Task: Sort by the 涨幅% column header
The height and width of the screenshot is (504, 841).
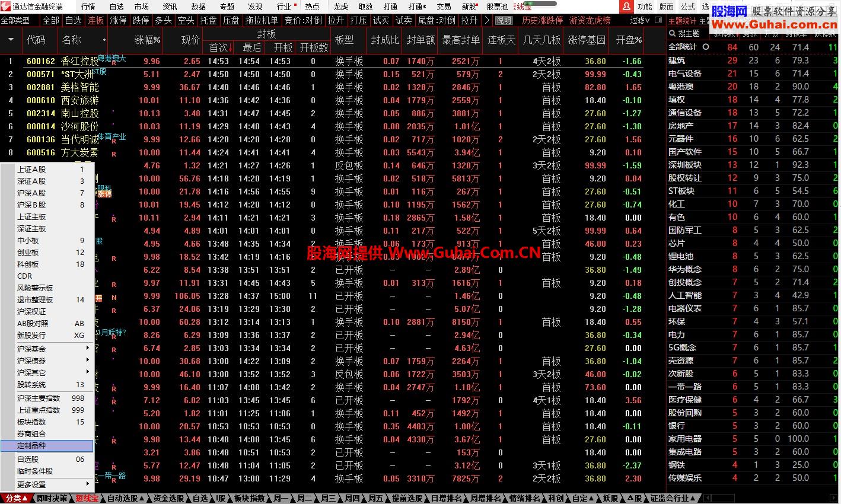Action: (x=148, y=40)
